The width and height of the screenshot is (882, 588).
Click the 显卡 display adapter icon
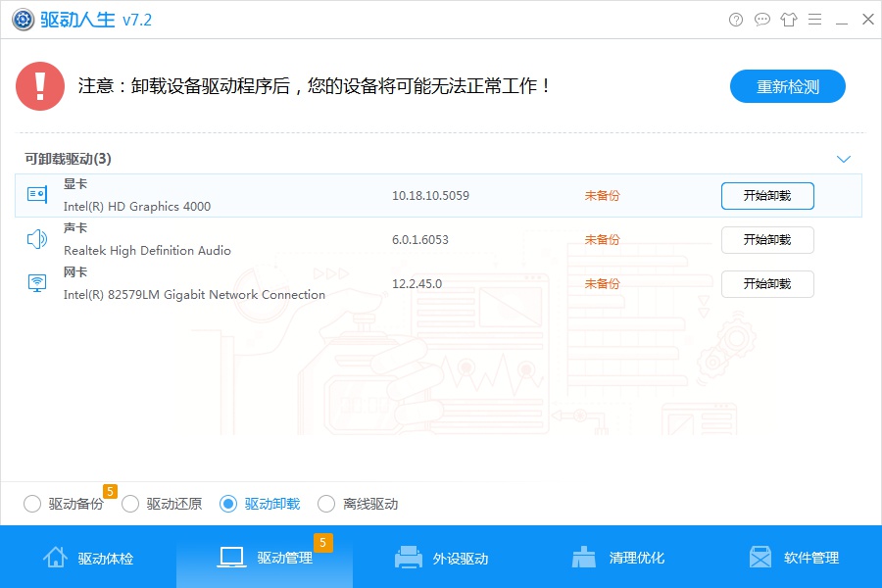tap(36, 194)
